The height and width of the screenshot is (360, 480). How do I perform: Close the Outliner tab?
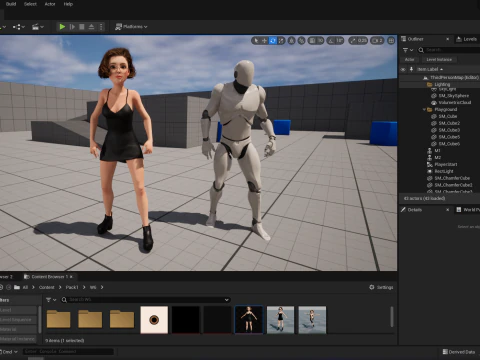pos(448,39)
